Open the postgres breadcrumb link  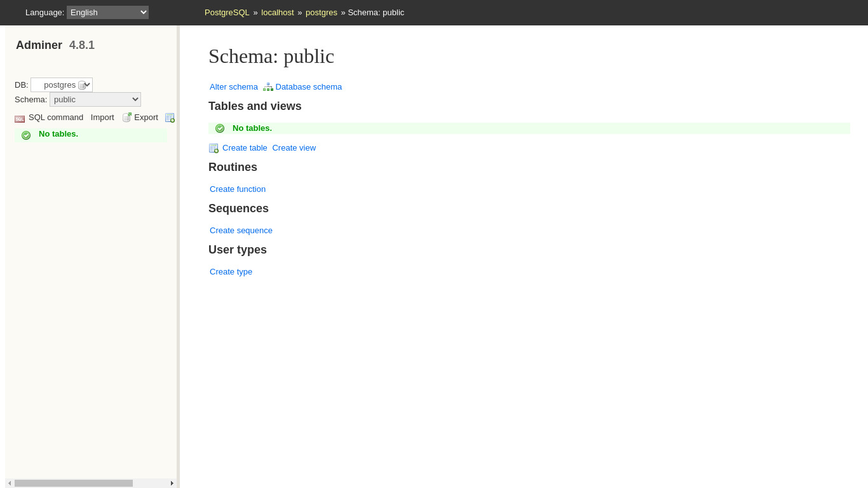click(322, 12)
